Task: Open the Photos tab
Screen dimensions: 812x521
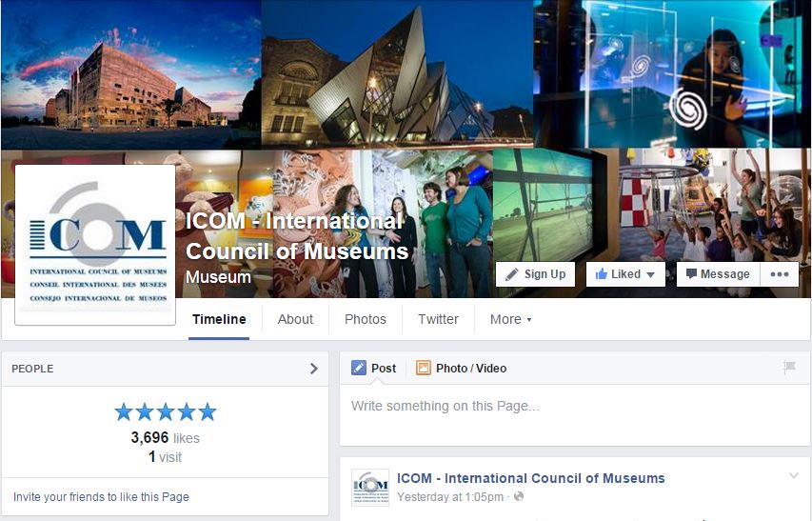Action: coord(366,319)
